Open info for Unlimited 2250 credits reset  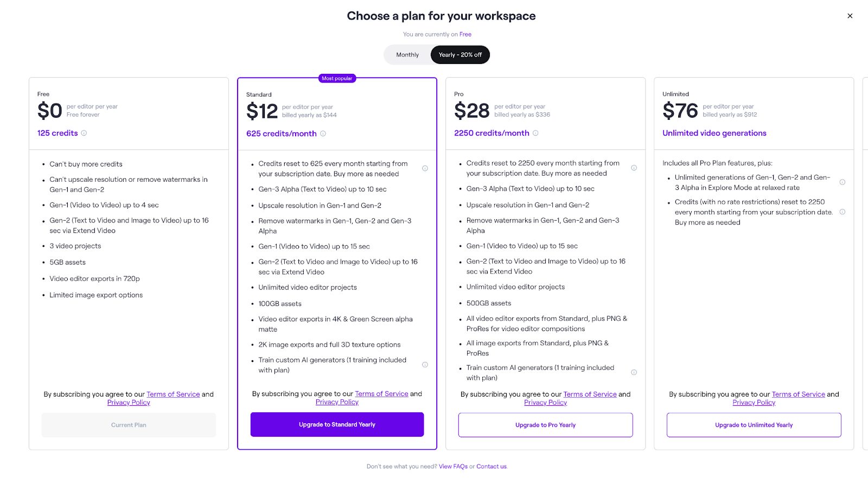point(843,212)
